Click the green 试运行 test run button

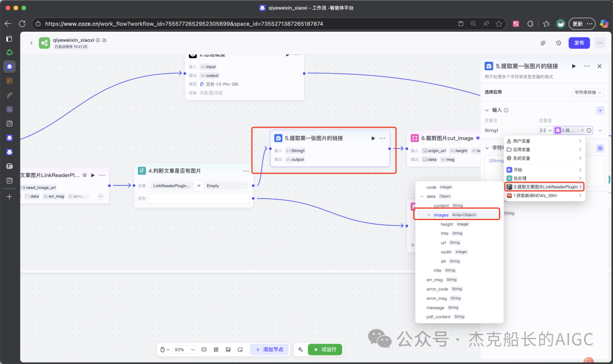coord(325,350)
